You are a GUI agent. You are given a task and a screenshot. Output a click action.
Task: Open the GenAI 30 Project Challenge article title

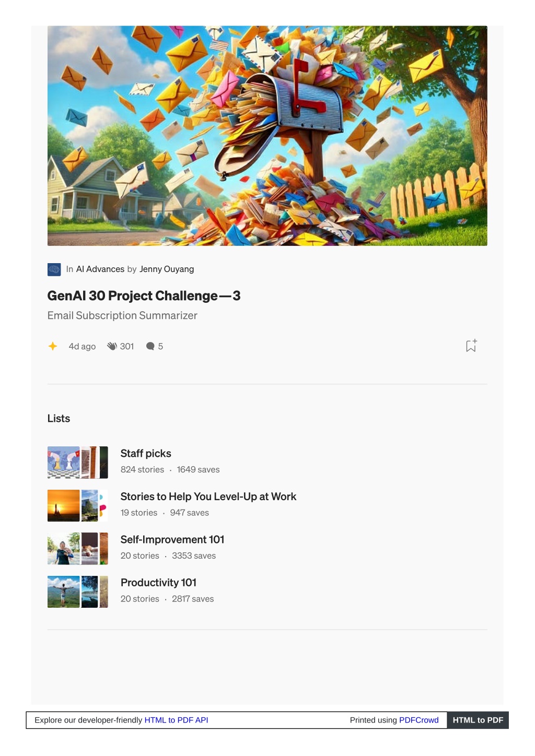tap(144, 296)
